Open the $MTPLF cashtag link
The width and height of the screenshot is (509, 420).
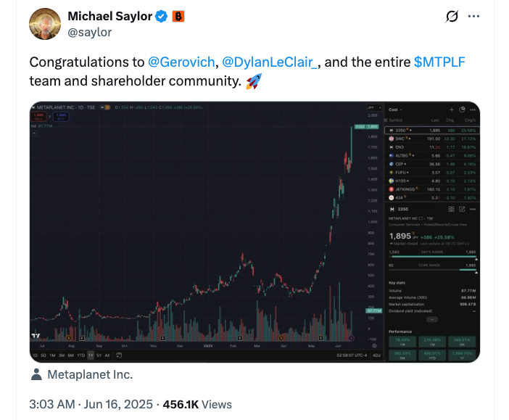439,62
